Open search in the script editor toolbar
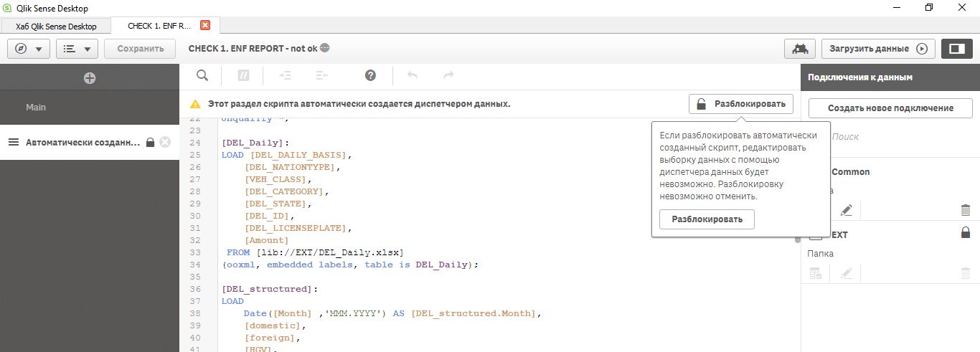The height and width of the screenshot is (352, 980). pos(202,75)
